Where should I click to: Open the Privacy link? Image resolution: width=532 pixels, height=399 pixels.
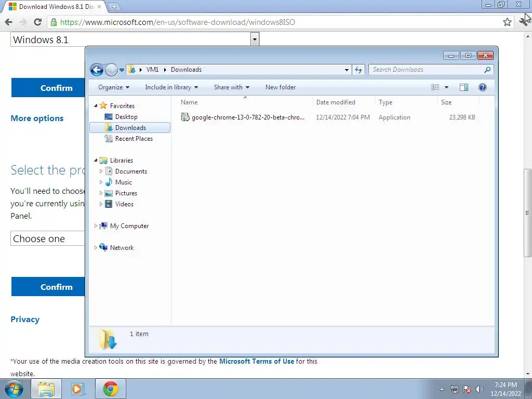coord(25,320)
